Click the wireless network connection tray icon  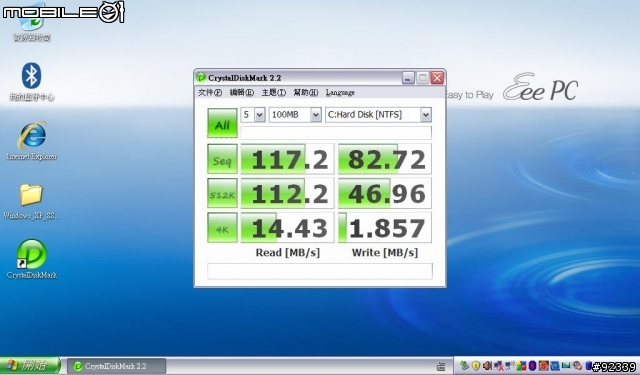(x=510, y=365)
